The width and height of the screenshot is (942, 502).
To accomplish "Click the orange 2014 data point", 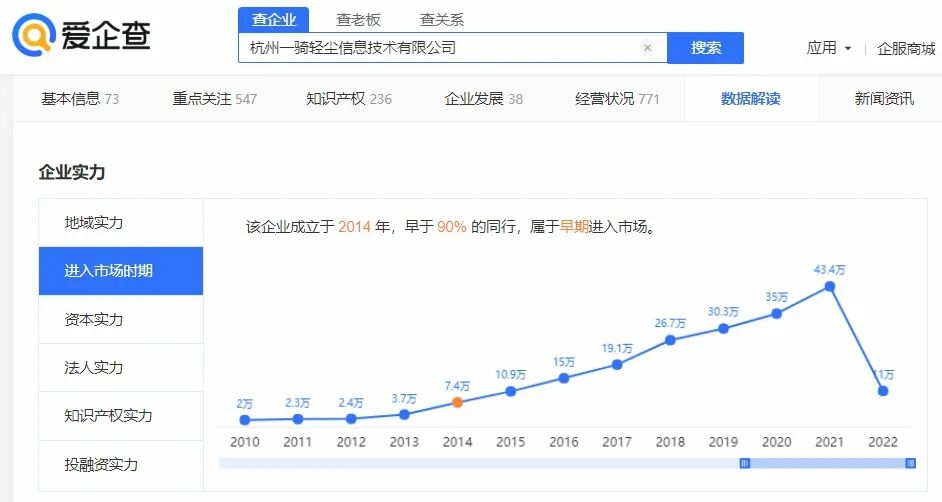I will (x=457, y=402).
